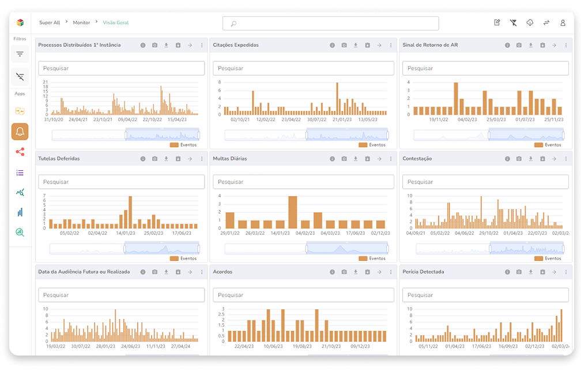
Task: Focus the Pesquisar field in Citações Expedidas
Action: pos(303,68)
